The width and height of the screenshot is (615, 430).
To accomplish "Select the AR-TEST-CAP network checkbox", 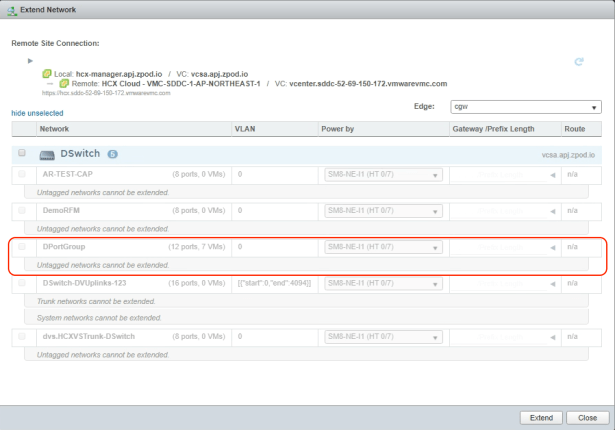I will [x=23, y=174].
